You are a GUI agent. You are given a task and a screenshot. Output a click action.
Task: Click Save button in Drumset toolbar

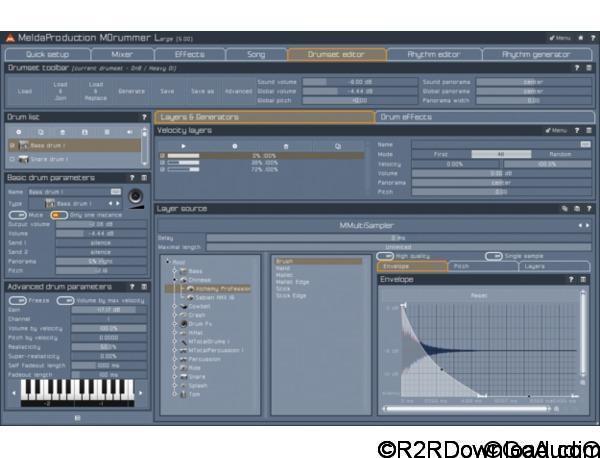(x=167, y=91)
